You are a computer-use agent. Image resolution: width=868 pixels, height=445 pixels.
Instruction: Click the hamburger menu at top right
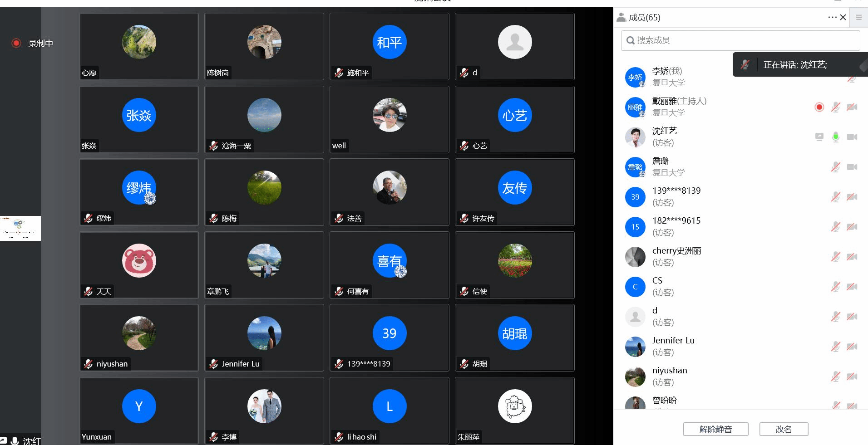[x=858, y=17]
